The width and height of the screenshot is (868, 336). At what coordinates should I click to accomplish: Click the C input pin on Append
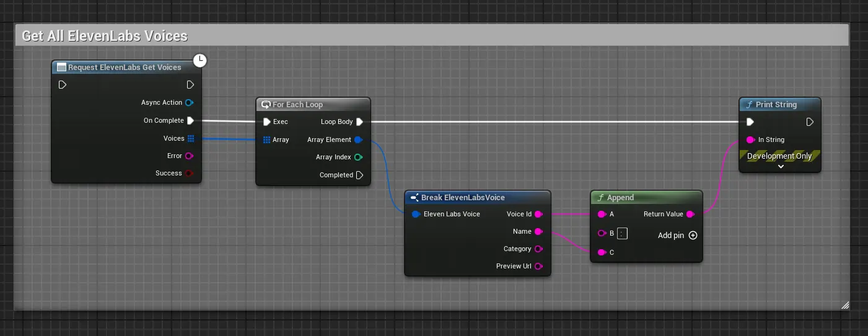pyautogui.click(x=602, y=252)
